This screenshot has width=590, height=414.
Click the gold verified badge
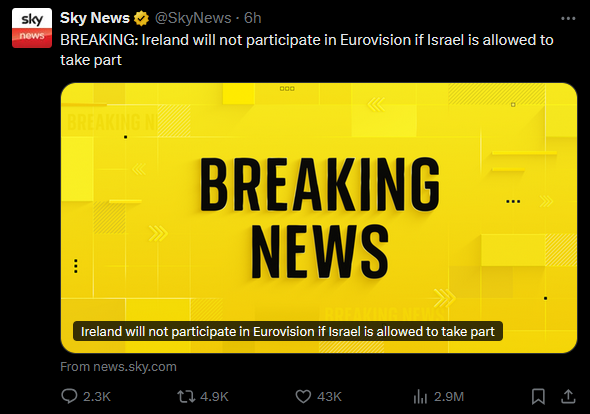pos(141,18)
